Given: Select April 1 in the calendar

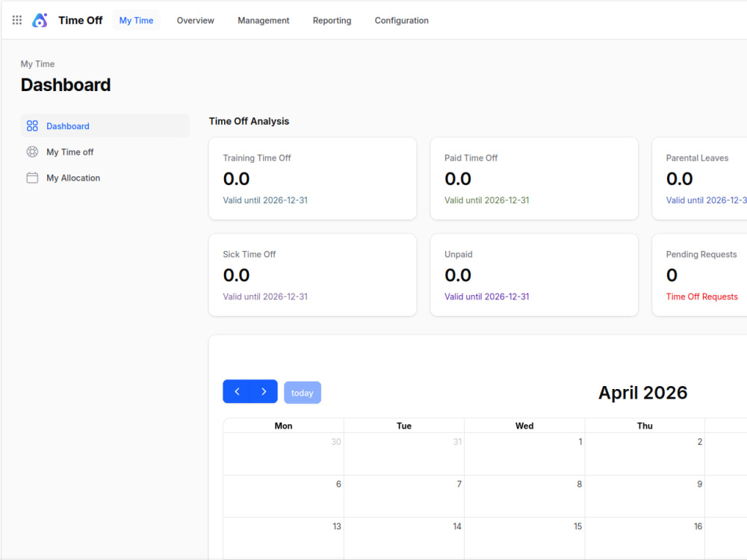Looking at the screenshot, I should pos(524,454).
